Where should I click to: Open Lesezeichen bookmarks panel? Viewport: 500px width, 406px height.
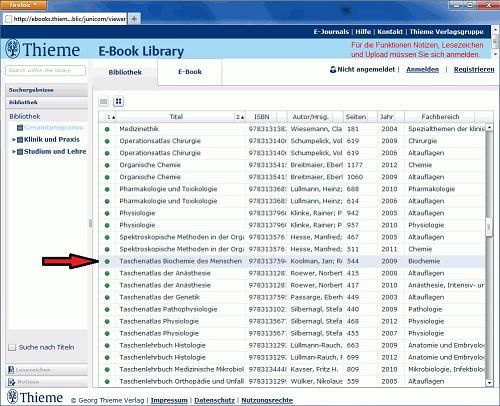(47, 370)
